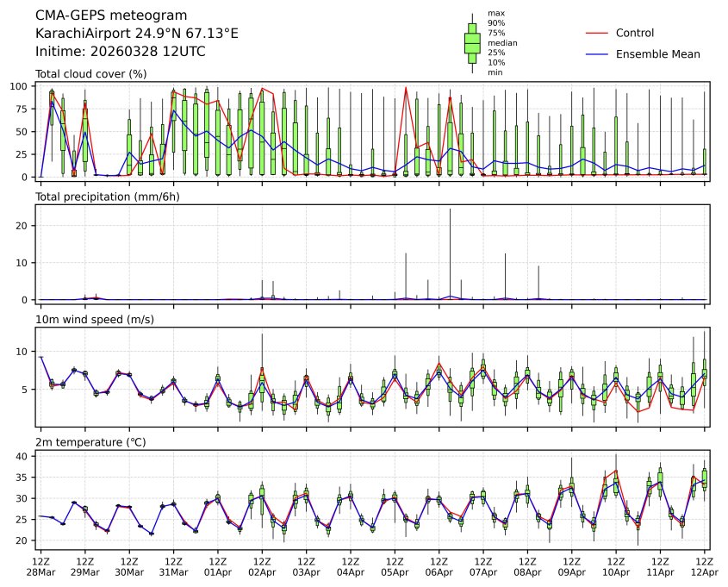This screenshot has height=587, width=728.
Task: Click the "01Apr" date label on the time axis
Action: click(x=217, y=572)
